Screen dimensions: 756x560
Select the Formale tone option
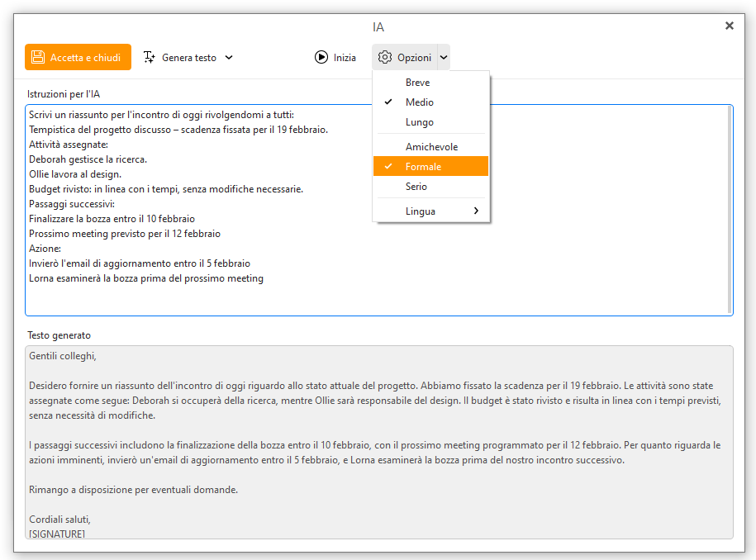(x=431, y=167)
